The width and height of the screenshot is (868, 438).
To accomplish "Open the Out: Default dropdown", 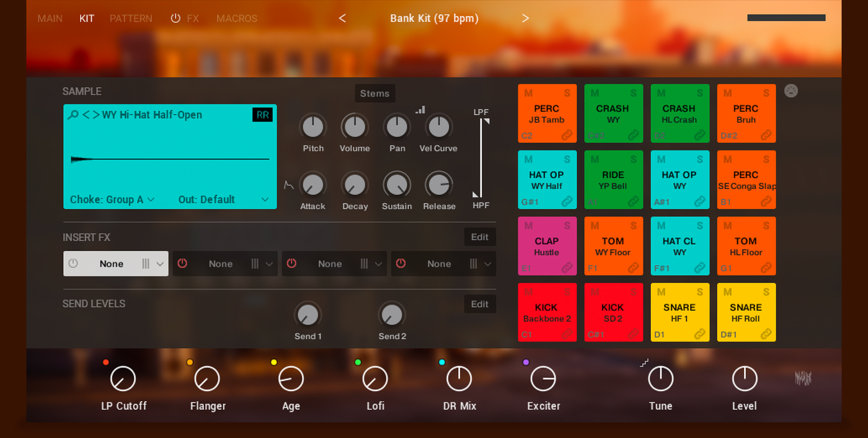I will [x=224, y=199].
